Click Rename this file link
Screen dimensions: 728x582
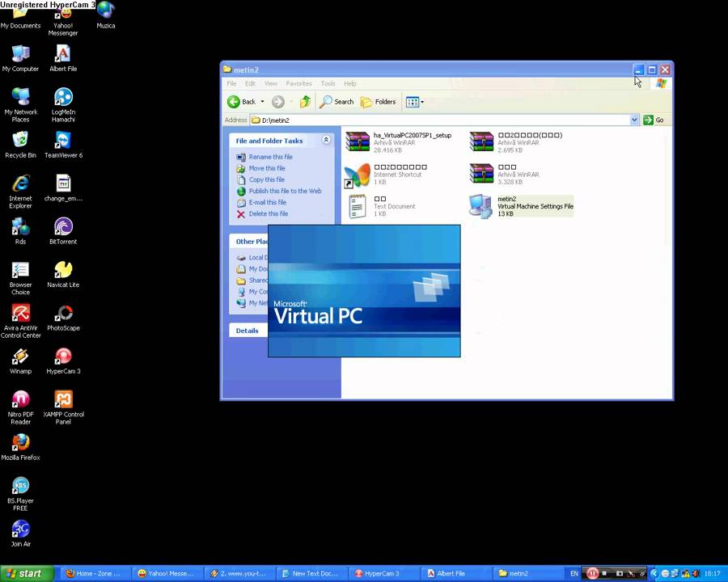[271, 157]
